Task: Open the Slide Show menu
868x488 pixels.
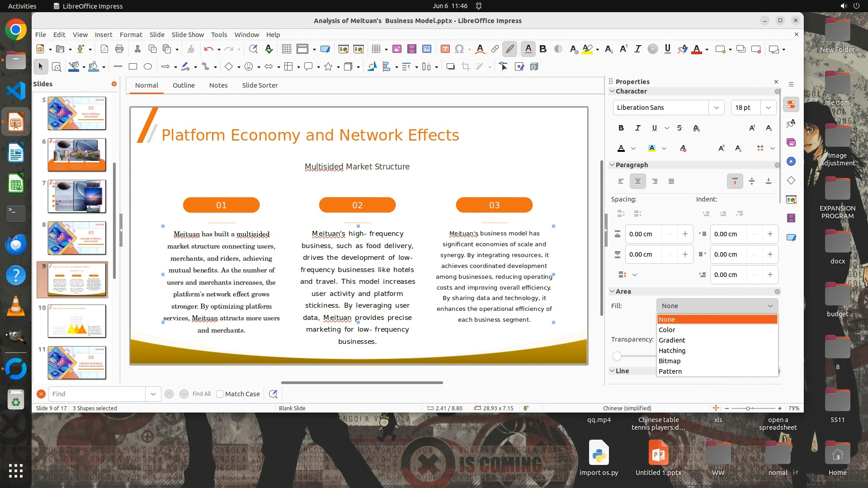Action: [x=188, y=35]
